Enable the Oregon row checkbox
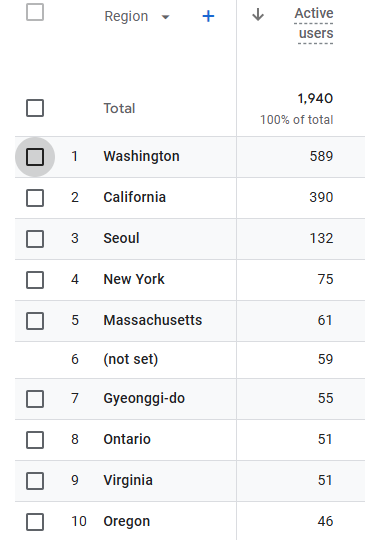Viewport: 365px width, 540px height. coord(35,522)
